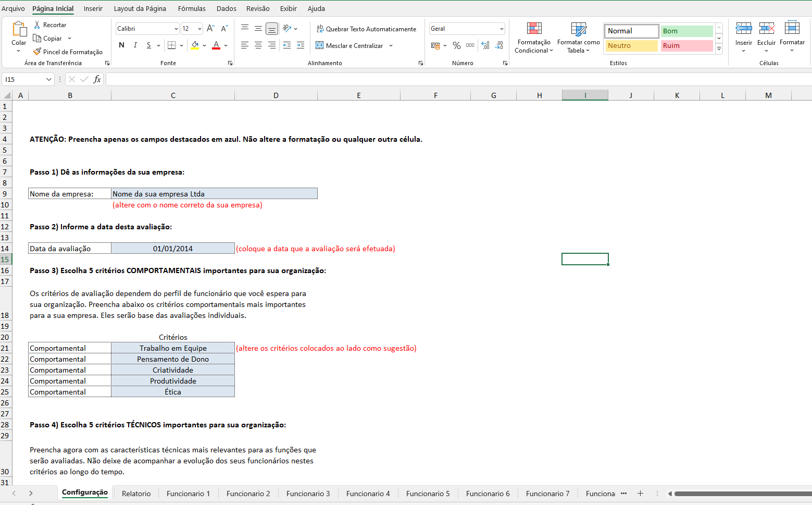The height and width of the screenshot is (505, 812).
Task: Open the Fórmulas ribbon tab
Action: point(192,8)
